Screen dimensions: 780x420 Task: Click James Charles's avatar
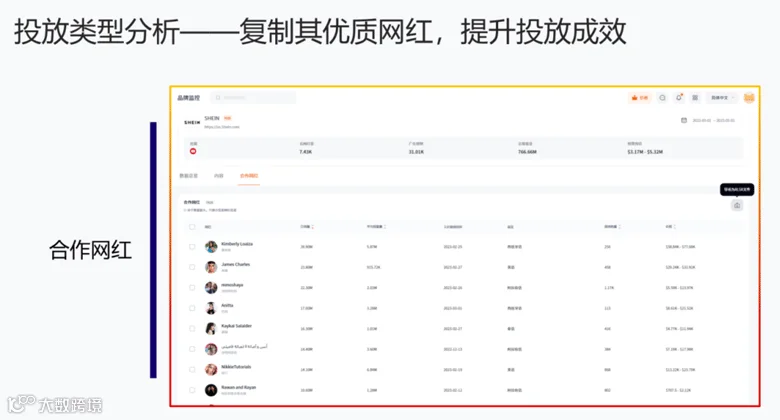pos(211,267)
